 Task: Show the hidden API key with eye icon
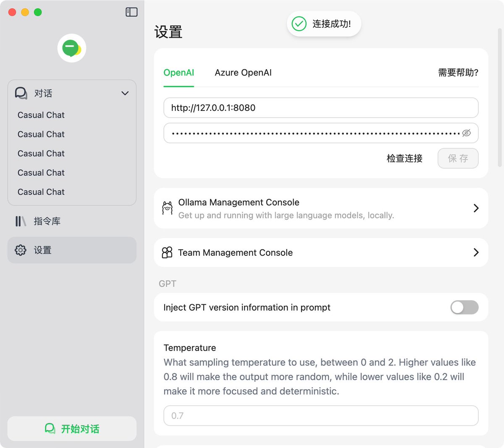click(466, 133)
